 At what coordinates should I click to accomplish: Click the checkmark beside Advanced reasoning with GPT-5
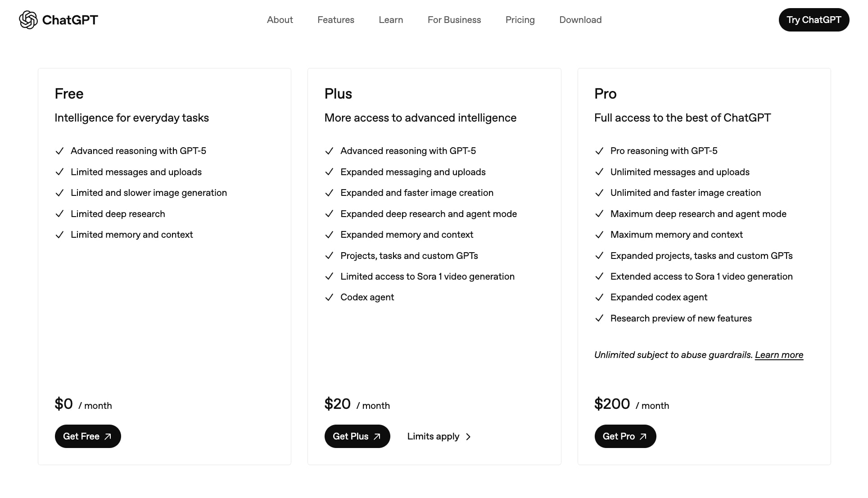pos(60,151)
